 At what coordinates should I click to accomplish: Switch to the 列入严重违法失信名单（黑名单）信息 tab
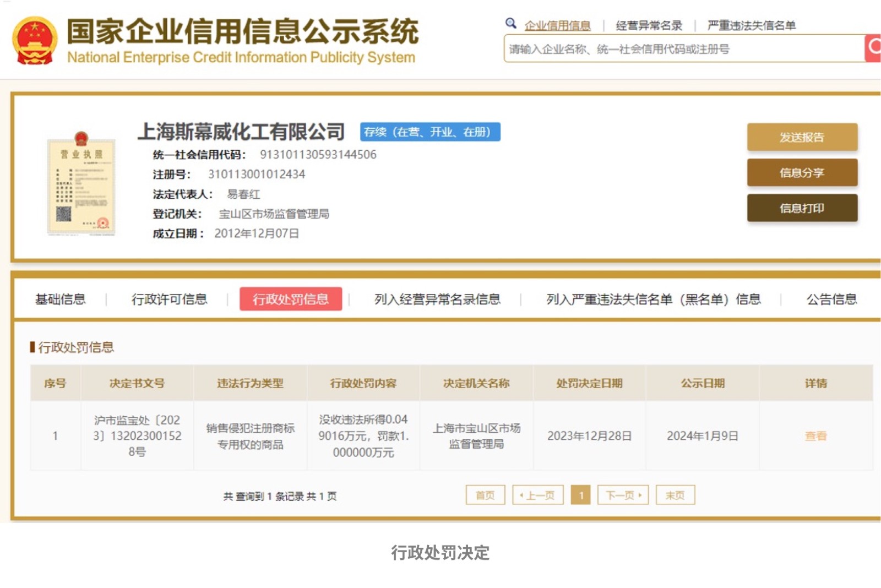[x=654, y=299]
